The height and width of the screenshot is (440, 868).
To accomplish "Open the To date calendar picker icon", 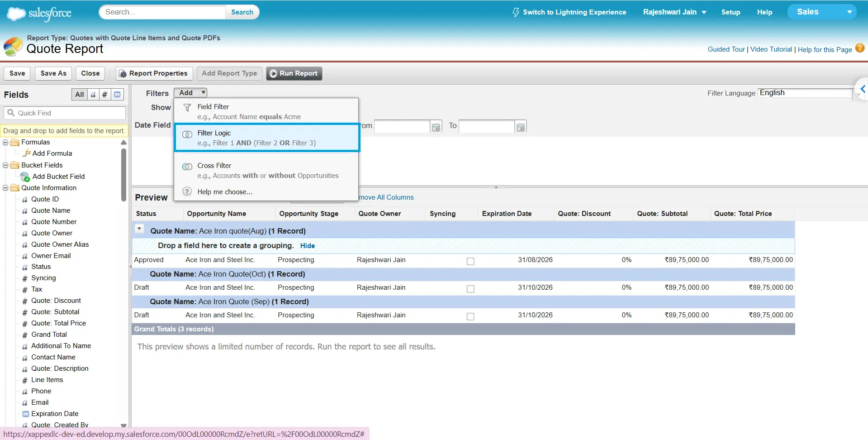I will [521, 127].
